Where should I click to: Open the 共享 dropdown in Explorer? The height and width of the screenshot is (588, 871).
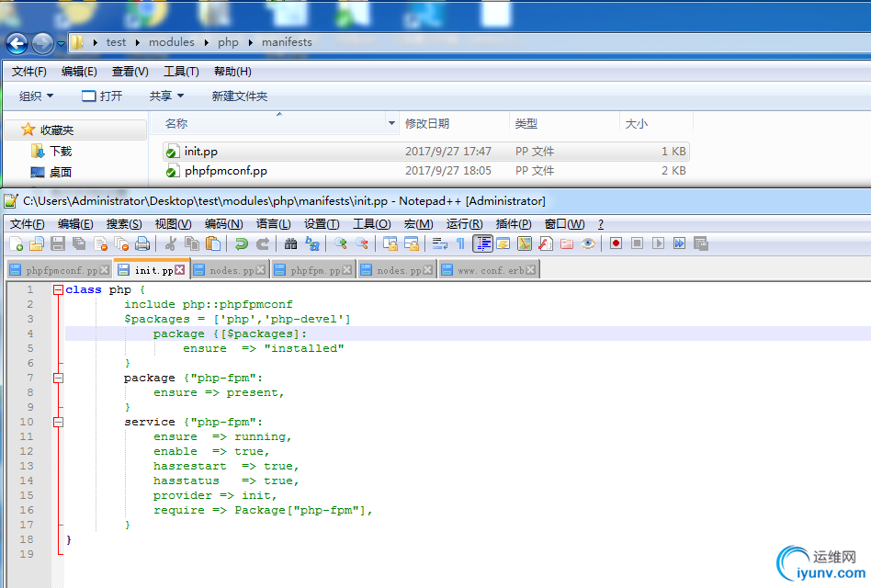coord(166,96)
